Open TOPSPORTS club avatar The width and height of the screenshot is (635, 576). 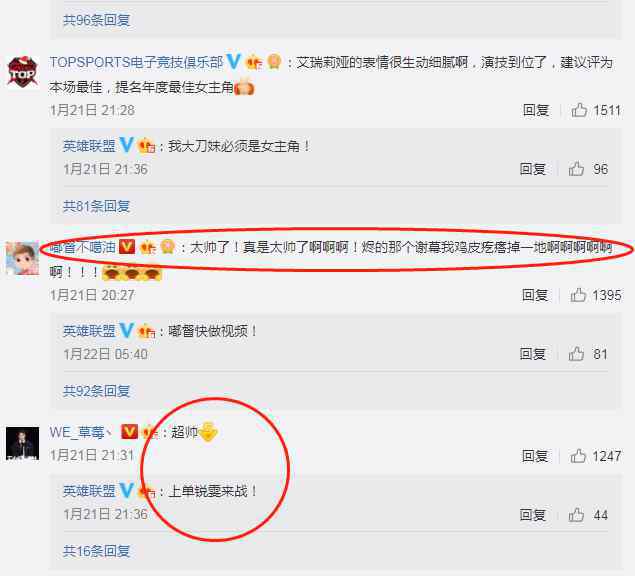(23, 73)
